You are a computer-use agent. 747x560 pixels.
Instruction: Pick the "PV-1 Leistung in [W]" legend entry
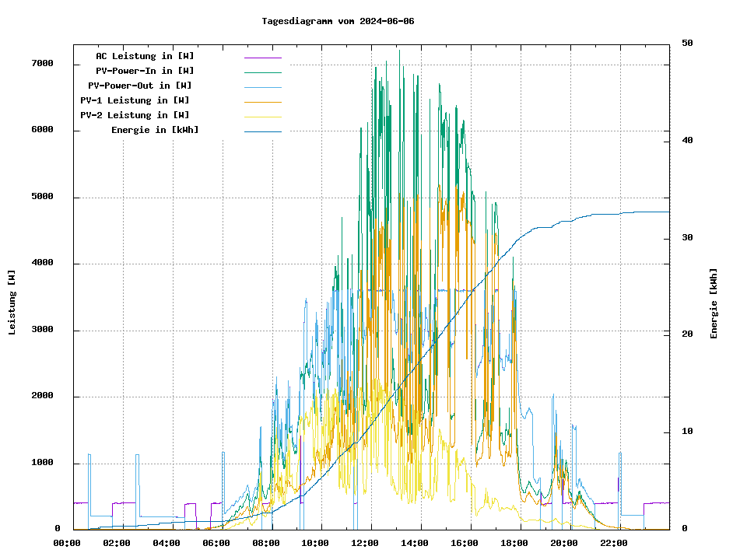pos(135,100)
